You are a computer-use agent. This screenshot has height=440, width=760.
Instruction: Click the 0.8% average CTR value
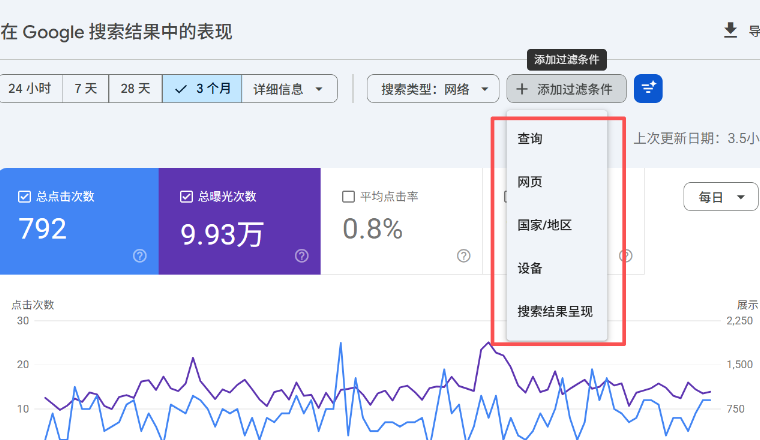[x=372, y=229]
